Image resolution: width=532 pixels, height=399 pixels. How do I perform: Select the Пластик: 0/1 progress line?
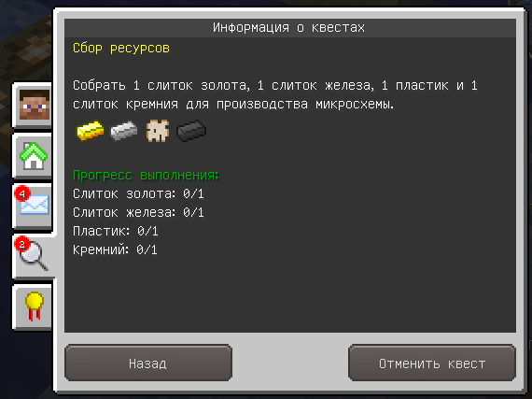(x=116, y=231)
